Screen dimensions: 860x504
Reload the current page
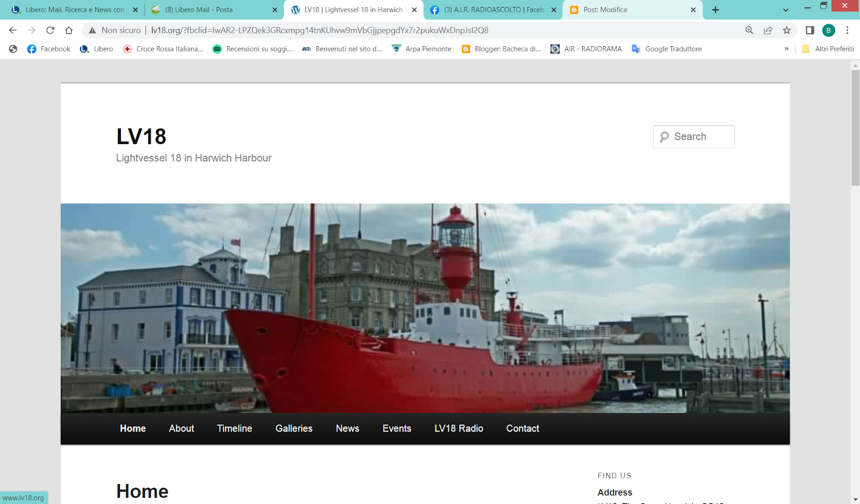[x=50, y=30]
